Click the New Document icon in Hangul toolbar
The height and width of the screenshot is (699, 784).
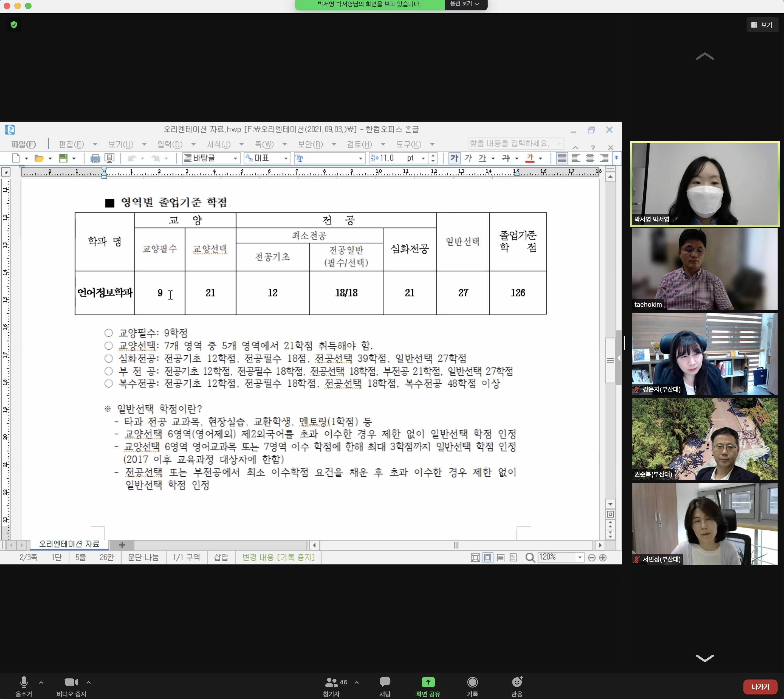[16, 158]
